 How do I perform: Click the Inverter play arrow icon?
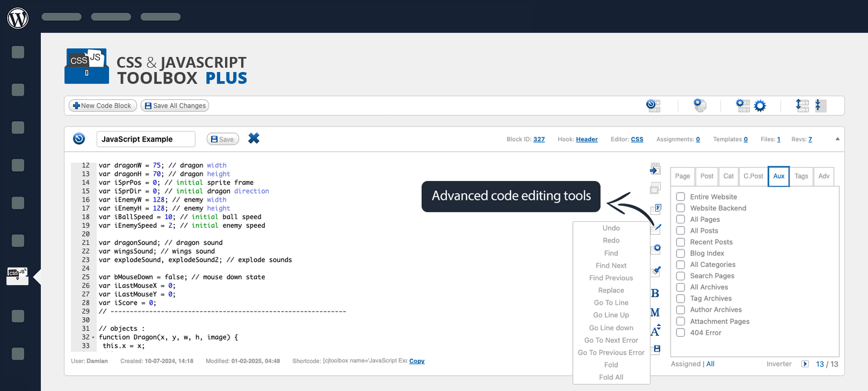805,364
